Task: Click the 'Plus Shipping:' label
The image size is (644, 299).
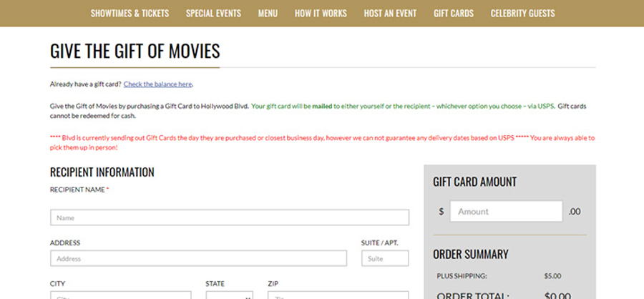Action: [x=462, y=276]
